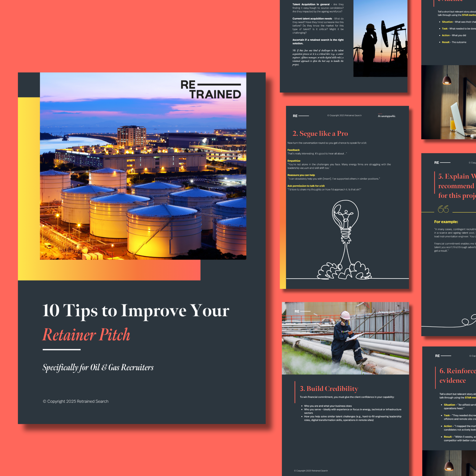Screen dimensions: 476x476
Task: Click 'Specifically for Oil & Gas Recruiters' subtitle
Action: (98, 367)
